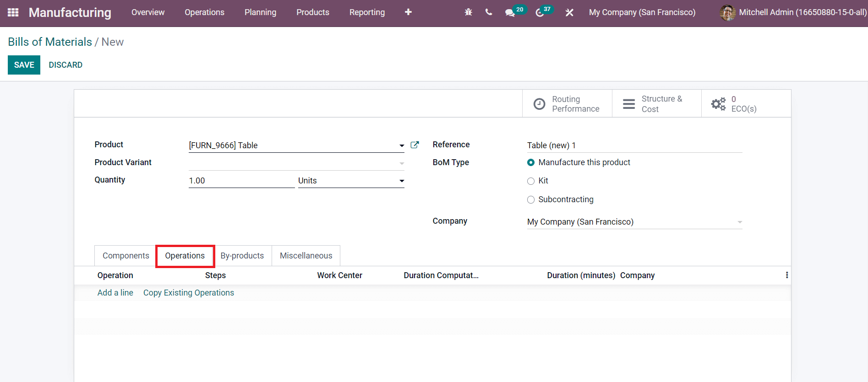Open the phone VoIP icon

[489, 12]
